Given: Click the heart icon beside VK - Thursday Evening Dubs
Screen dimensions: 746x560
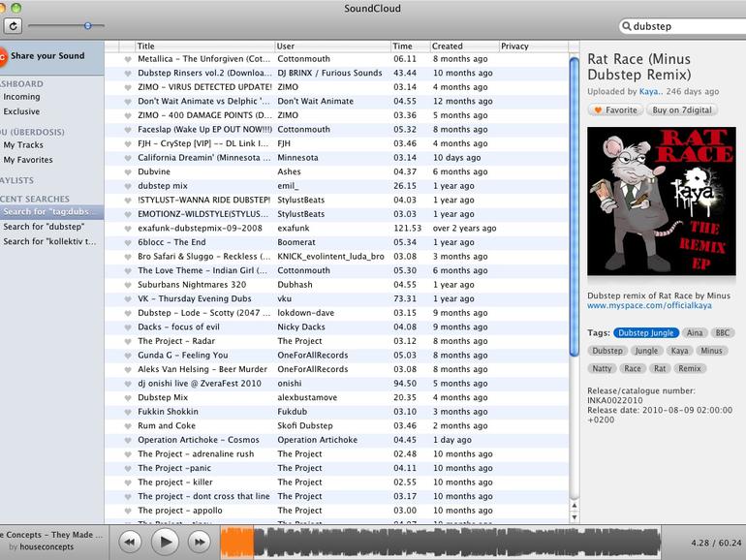Looking at the screenshot, I should [x=128, y=299].
